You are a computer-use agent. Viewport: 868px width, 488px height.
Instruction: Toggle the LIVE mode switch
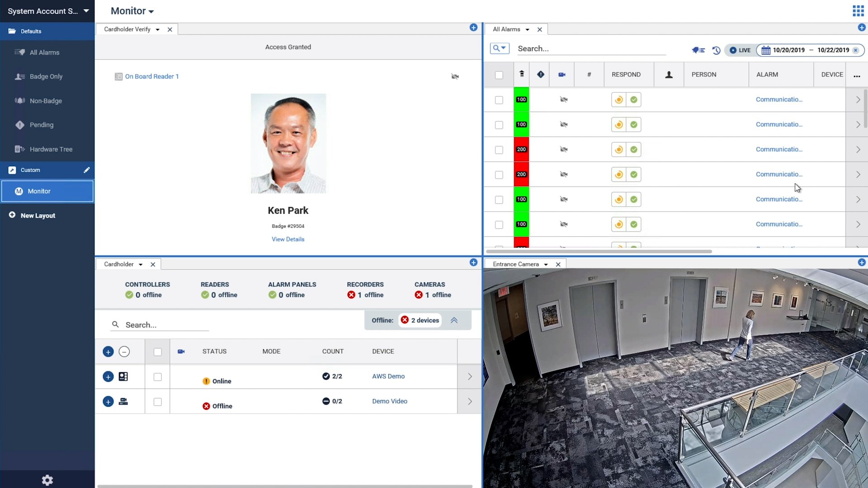pyautogui.click(x=740, y=50)
